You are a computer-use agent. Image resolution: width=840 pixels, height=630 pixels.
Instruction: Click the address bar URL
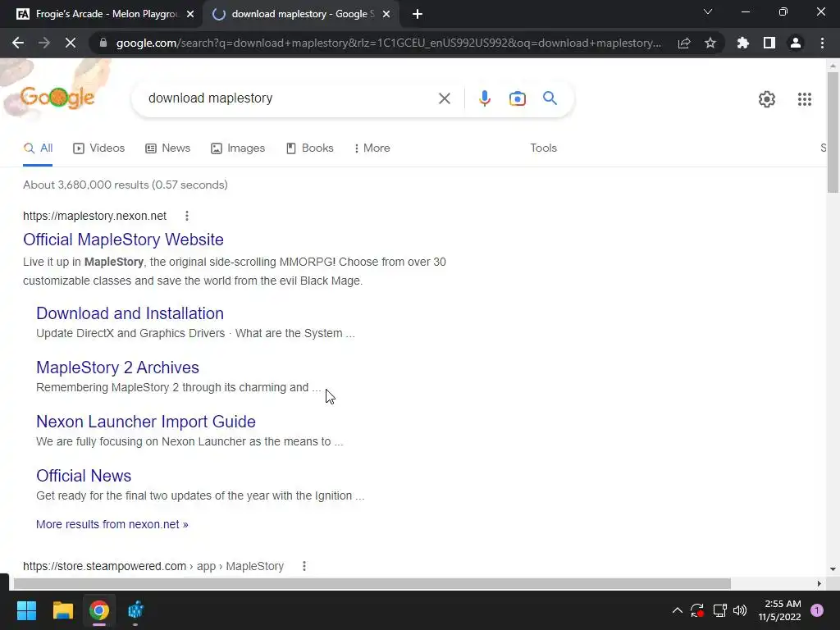tap(388, 43)
